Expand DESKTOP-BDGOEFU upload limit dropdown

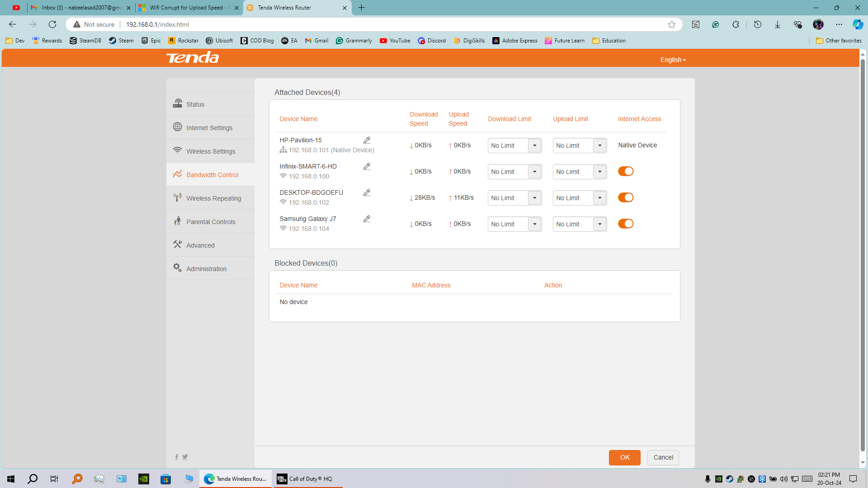(599, 198)
